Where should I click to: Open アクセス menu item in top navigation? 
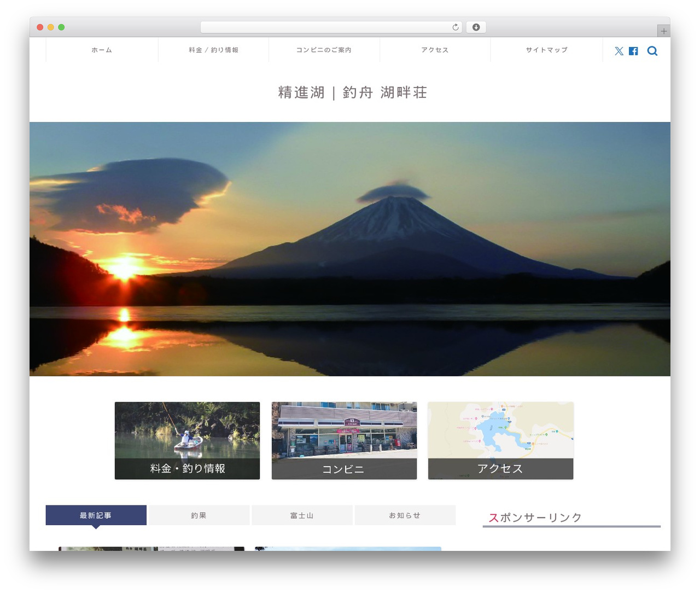tap(435, 50)
